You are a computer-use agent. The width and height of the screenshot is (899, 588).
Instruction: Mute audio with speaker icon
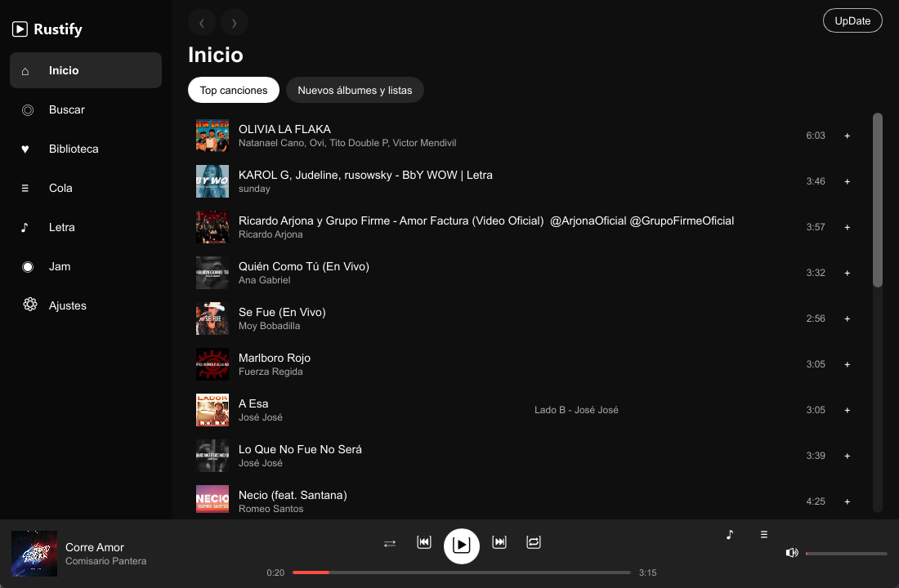[x=792, y=553]
